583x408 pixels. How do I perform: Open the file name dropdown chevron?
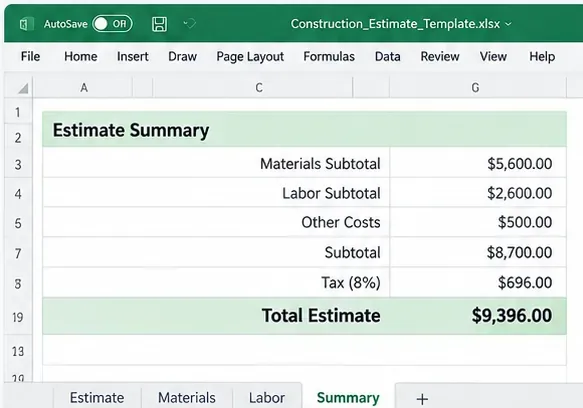pos(508,24)
